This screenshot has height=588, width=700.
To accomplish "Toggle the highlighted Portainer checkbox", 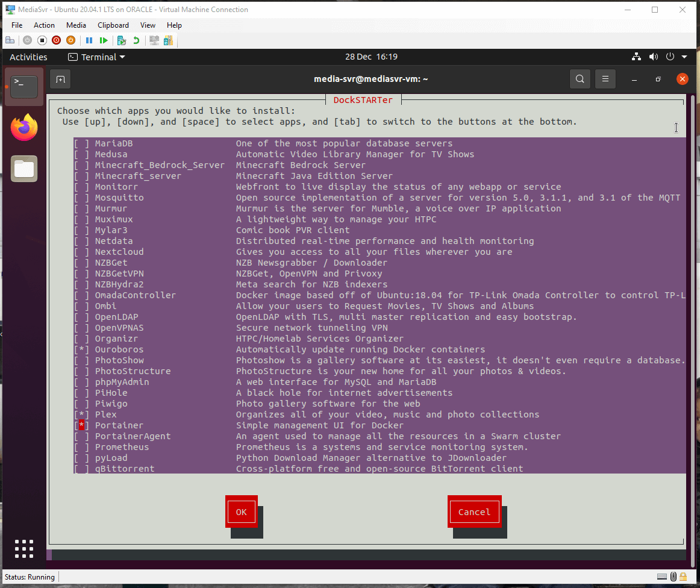I will pos(81,425).
